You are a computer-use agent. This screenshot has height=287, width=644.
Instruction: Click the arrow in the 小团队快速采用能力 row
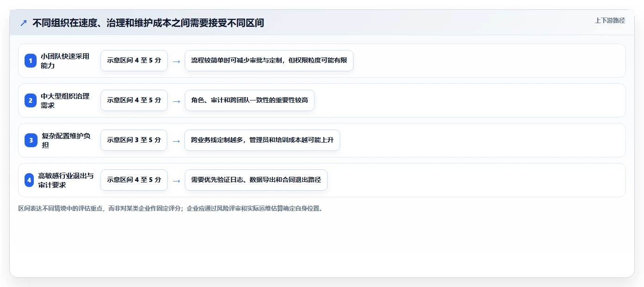click(176, 61)
